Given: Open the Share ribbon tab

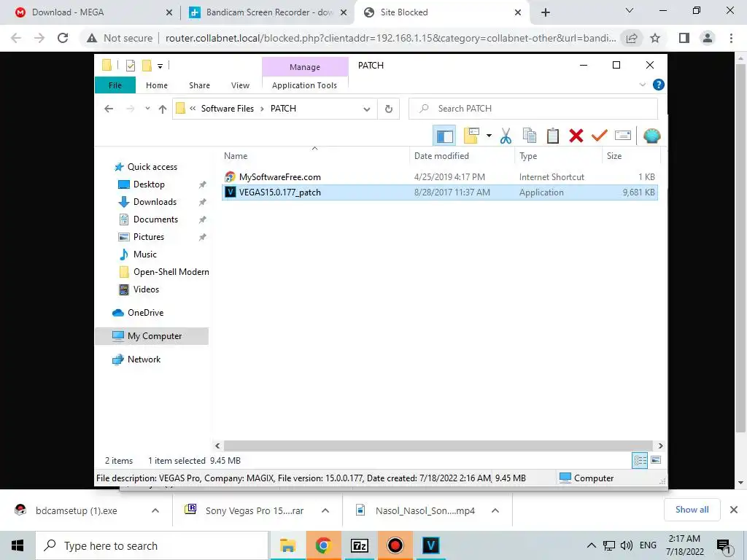Looking at the screenshot, I should (199, 85).
